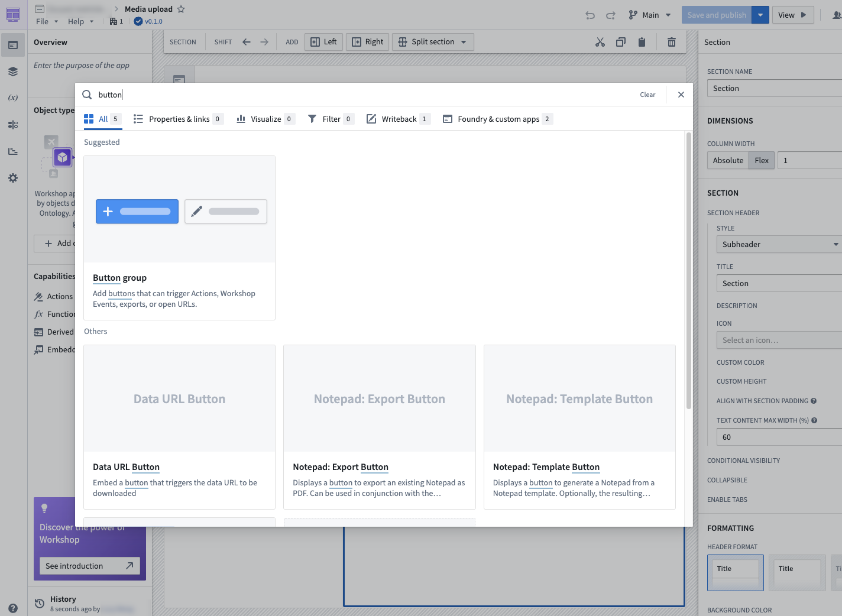842x616 pixels.
Task: Choose the first Title header format
Action: pyautogui.click(x=735, y=572)
